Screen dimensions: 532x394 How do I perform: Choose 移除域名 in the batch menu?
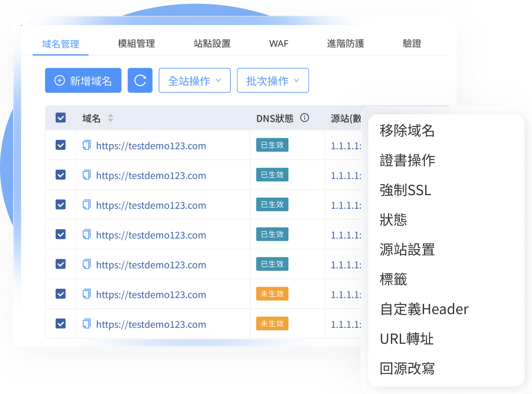(407, 131)
